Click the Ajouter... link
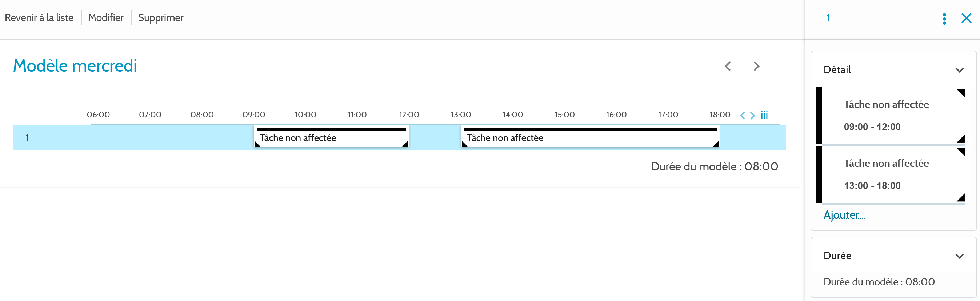This screenshot has width=980, height=301. [845, 215]
